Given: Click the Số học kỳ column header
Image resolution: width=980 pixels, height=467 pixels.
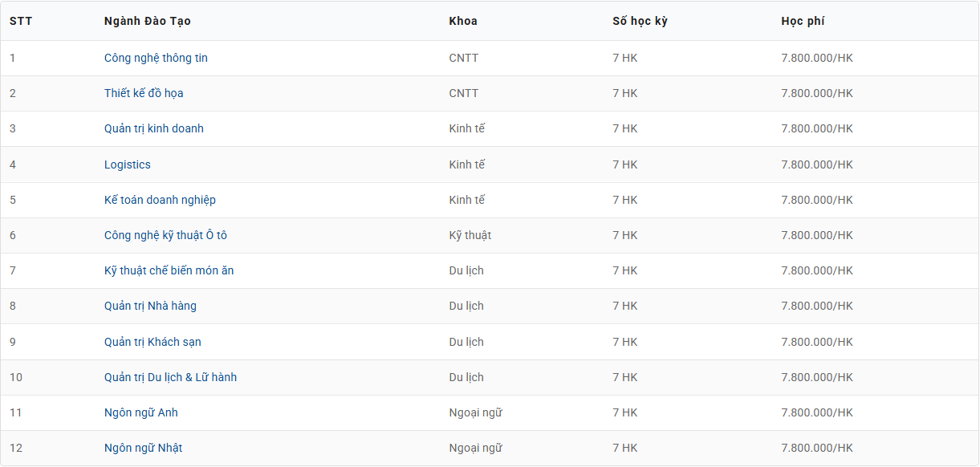Looking at the screenshot, I should coord(640,21).
